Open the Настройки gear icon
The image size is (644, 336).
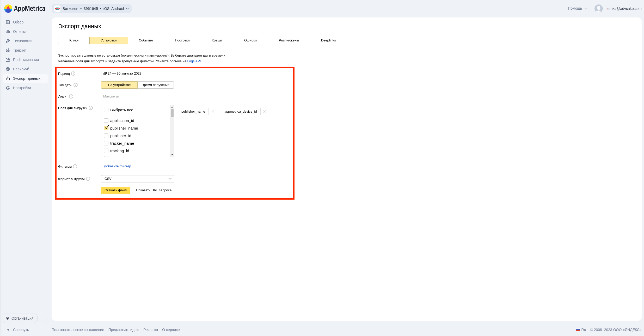click(x=8, y=88)
